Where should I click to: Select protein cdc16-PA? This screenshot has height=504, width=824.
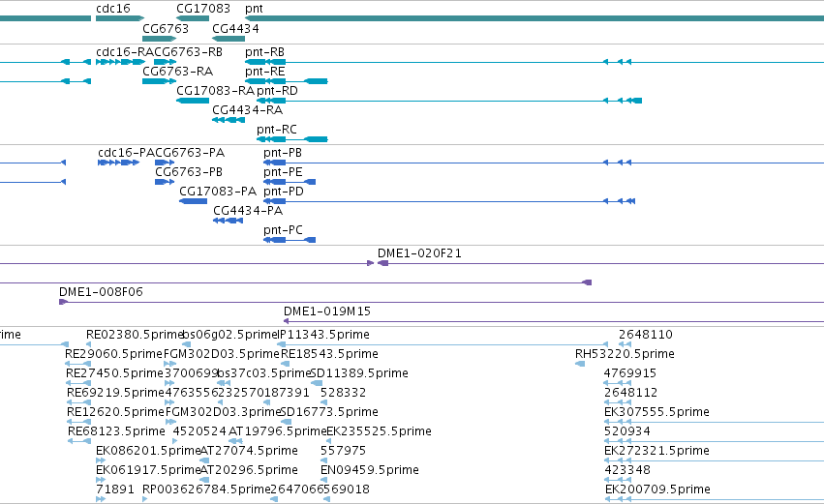[x=127, y=153]
